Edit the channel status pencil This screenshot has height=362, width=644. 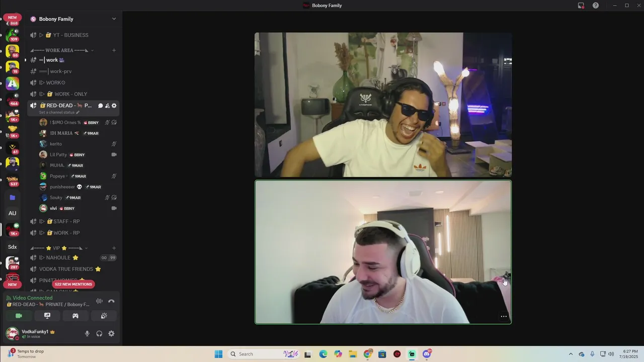click(x=77, y=113)
